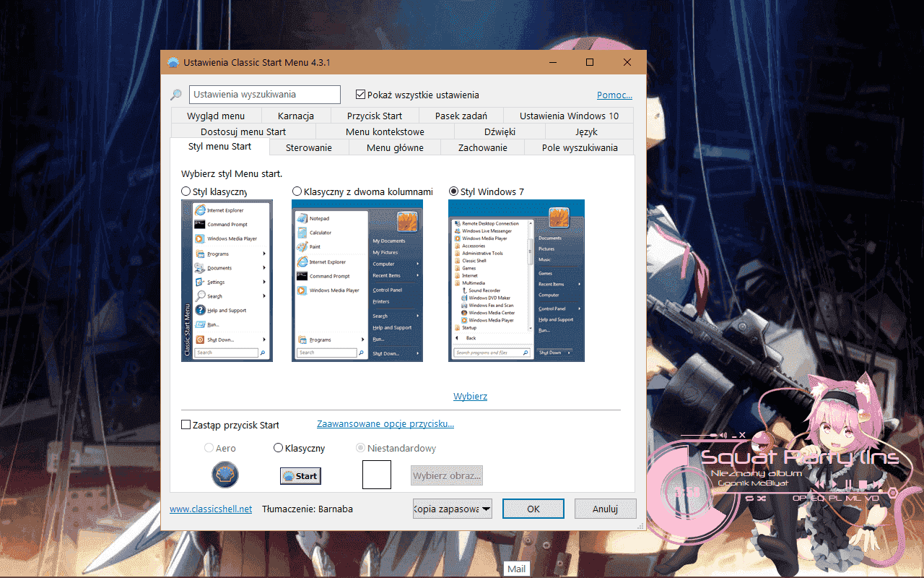Stop playback in the music player widget

coord(861,483)
